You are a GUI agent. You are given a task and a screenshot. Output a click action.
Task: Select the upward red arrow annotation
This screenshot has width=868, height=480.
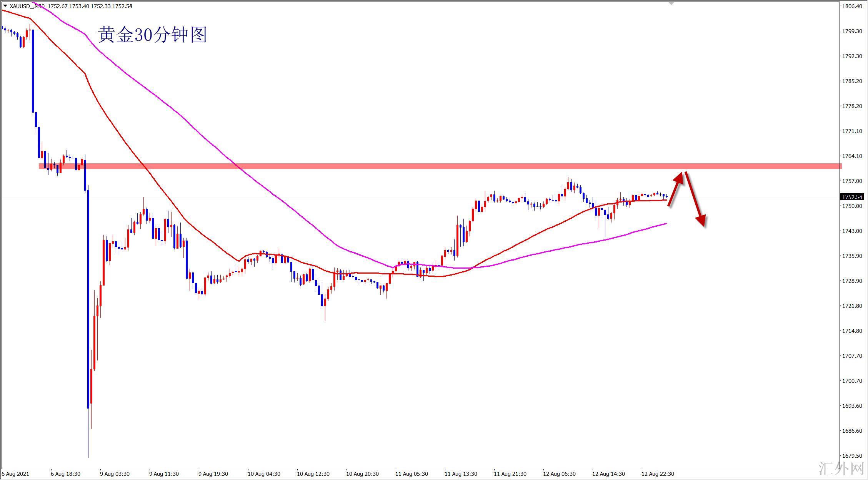click(676, 188)
